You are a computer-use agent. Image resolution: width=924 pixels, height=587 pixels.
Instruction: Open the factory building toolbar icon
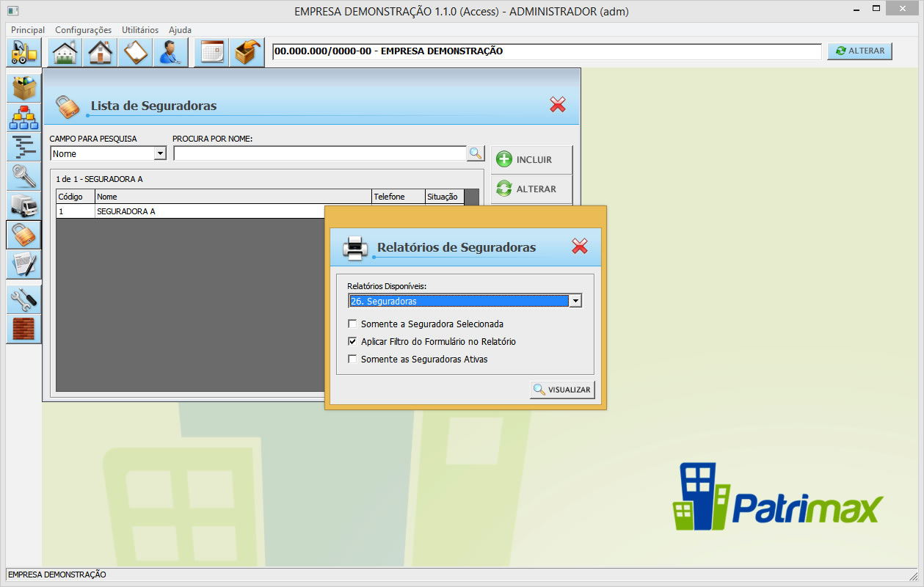pyautogui.click(x=65, y=52)
